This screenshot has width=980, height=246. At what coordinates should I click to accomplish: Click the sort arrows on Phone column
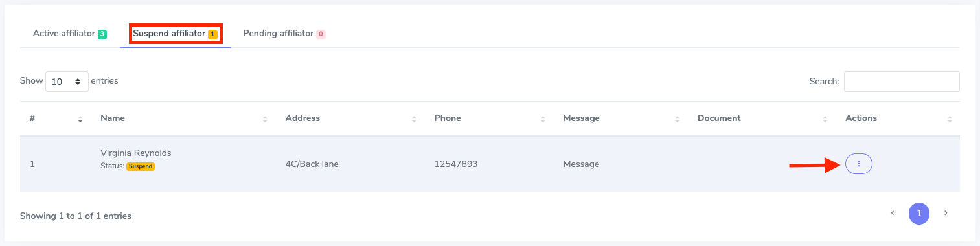click(543, 119)
